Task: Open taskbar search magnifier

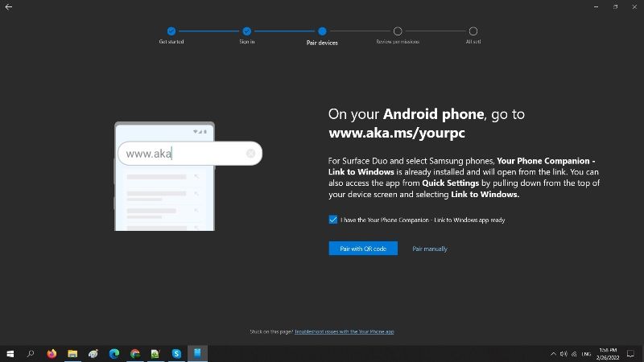Action: [x=31, y=353]
